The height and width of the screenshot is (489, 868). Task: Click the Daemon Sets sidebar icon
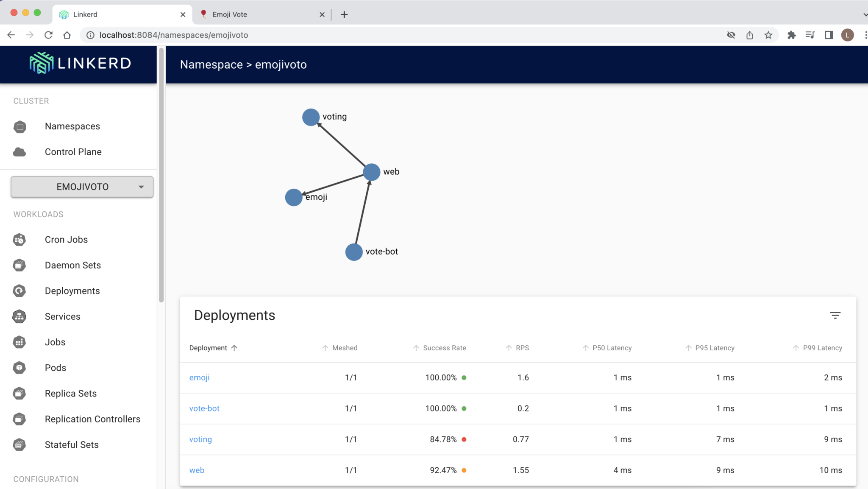[19, 265]
